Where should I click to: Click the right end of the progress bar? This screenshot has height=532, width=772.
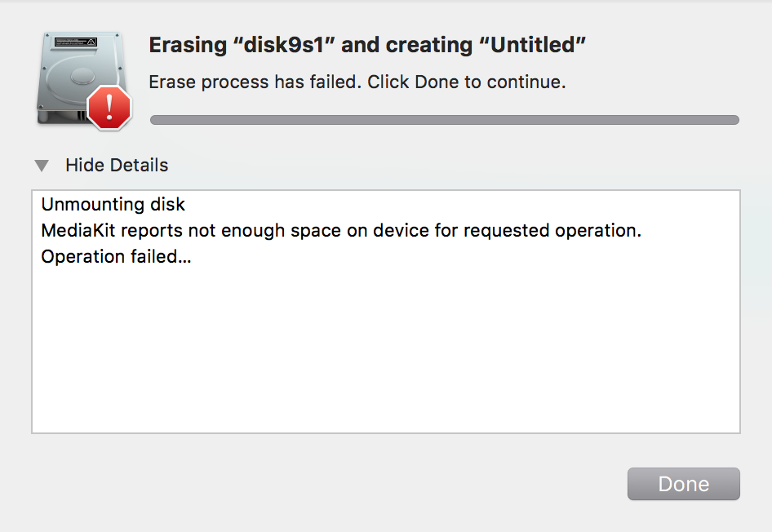pos(733,120)
